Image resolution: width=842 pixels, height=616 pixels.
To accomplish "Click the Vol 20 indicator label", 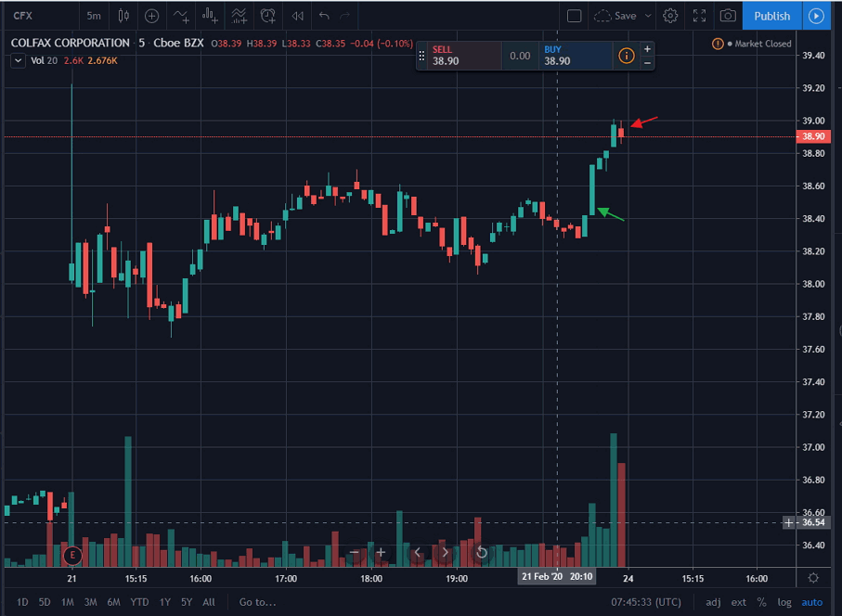I will click(x=44, y=60).
